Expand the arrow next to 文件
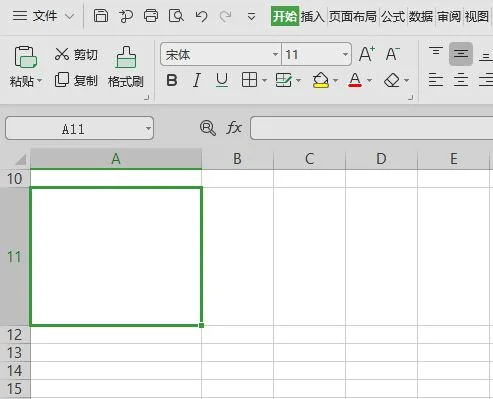Viewport: 493px width, 399px height. pos(70,16)
